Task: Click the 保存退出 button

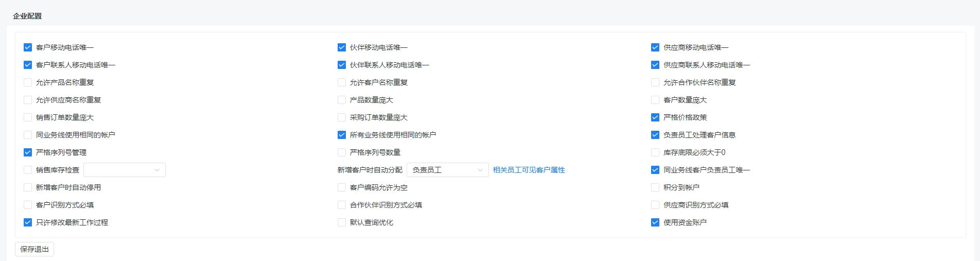Action: (34, 249)
